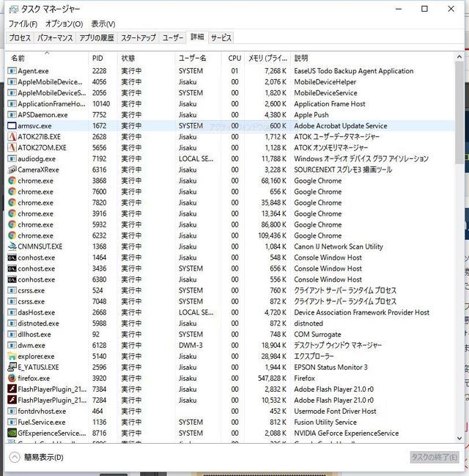Click the firefox.exe icon
Viewport: 469px width, 476px height.
tap(12, 378)
